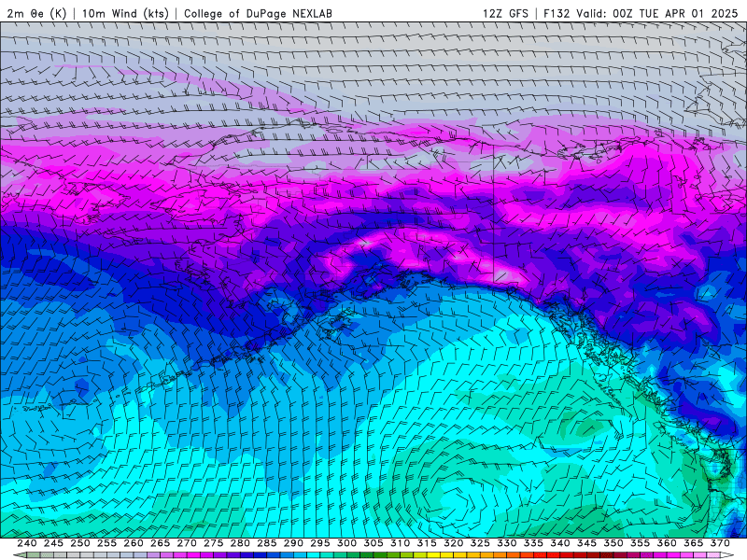Click the 310 color scale label
This screenshot has height=560, width=747.
tap(401, 543)
